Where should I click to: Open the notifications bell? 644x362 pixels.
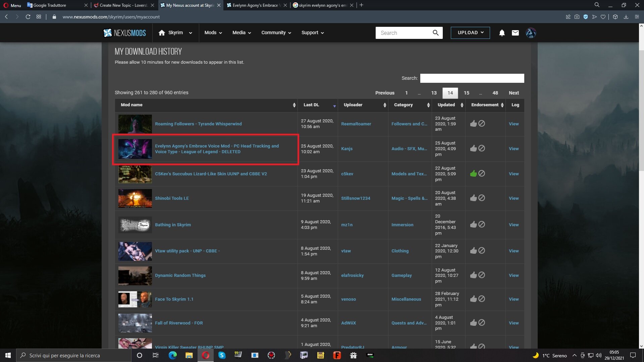502,33
